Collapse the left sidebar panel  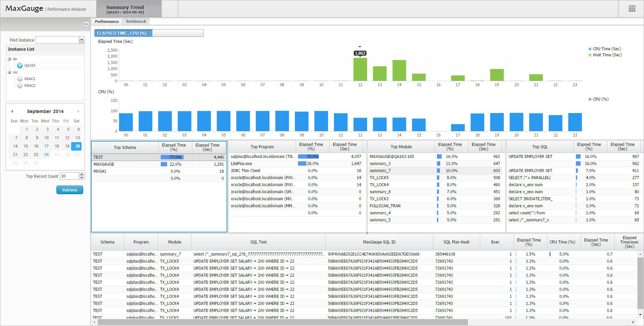pyautogui.click(x=86, y=24)
